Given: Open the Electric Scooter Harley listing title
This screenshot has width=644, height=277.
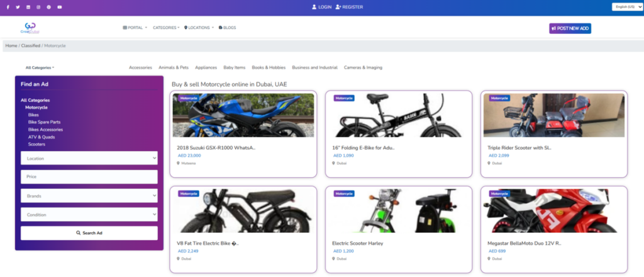Looking at the screenshot, I should tap(358, 243).
